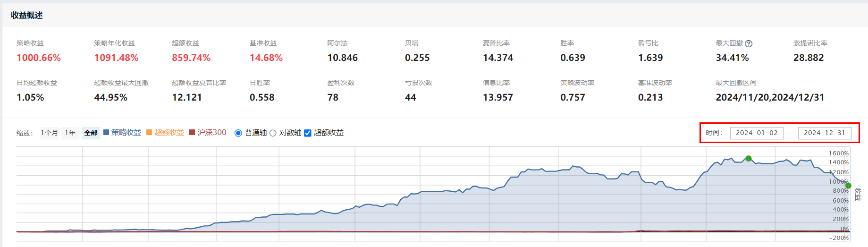Click the blue 策略收益 legend square
Viewport: 868px width, 247px height.
(x=106, y=132)
